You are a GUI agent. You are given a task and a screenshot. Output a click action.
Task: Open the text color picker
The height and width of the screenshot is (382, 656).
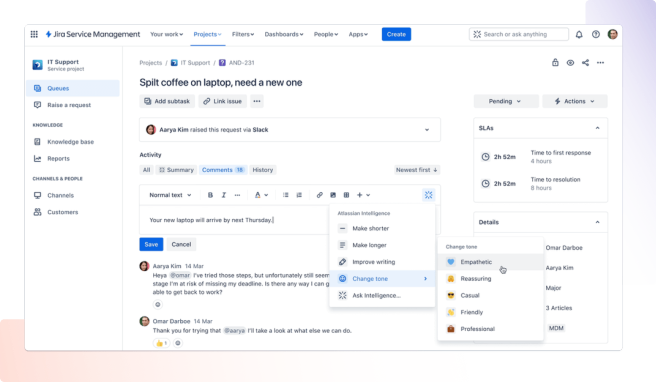coord(261,195)
